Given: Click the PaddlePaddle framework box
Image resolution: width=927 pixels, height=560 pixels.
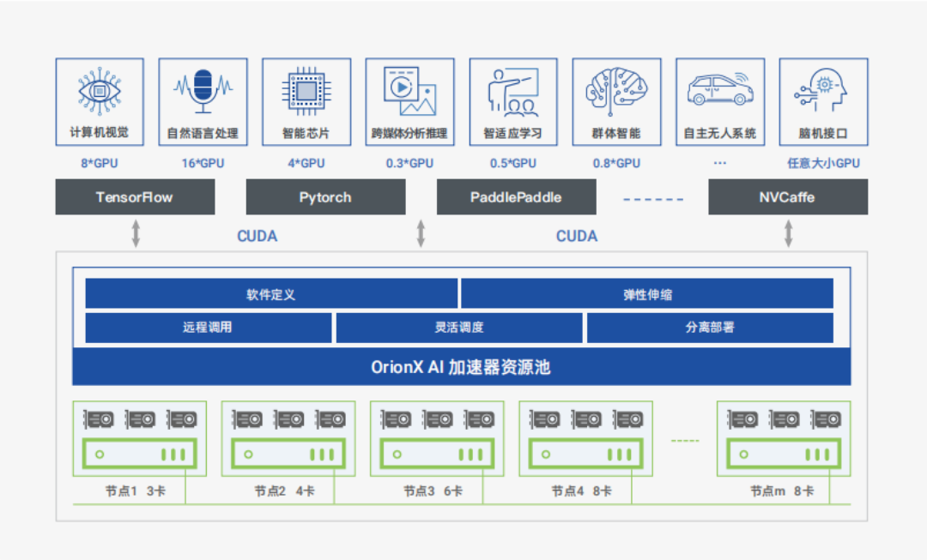Looking at the screenshot, I should (516, 197).
